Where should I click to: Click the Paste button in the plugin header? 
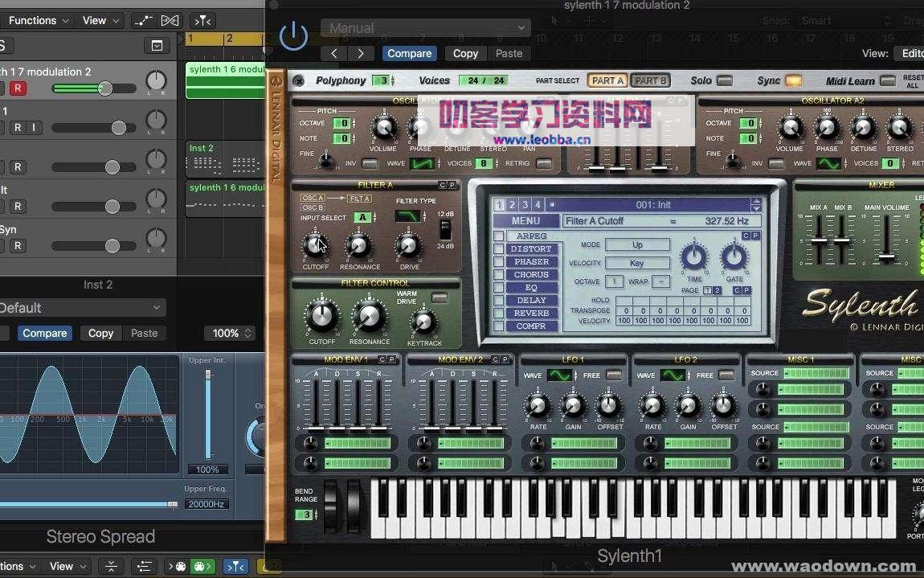[x=510, y=53]
